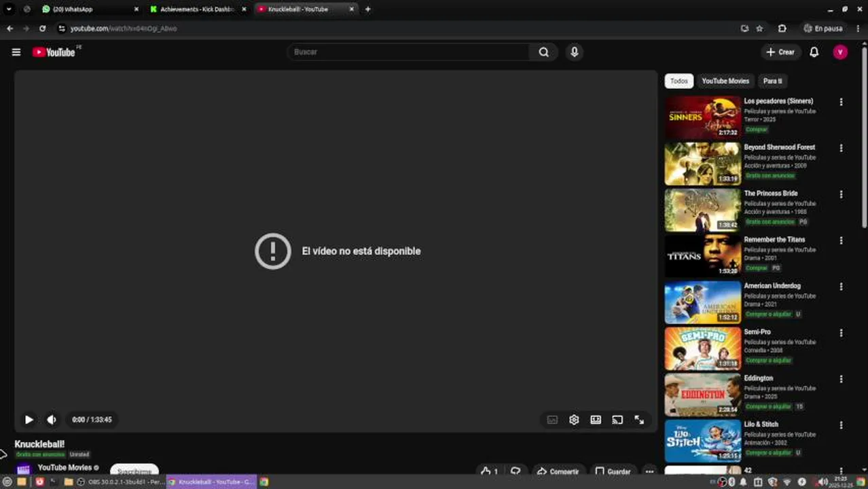The image size is (868, 489).
Task: Cast video to a TV device
Action: tap(617, 420)
